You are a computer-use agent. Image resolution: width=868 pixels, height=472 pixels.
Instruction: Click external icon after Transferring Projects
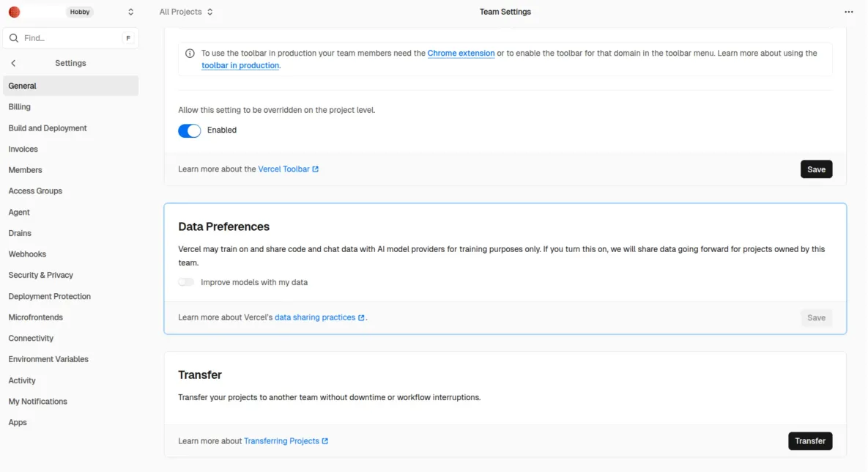[325, 441]
